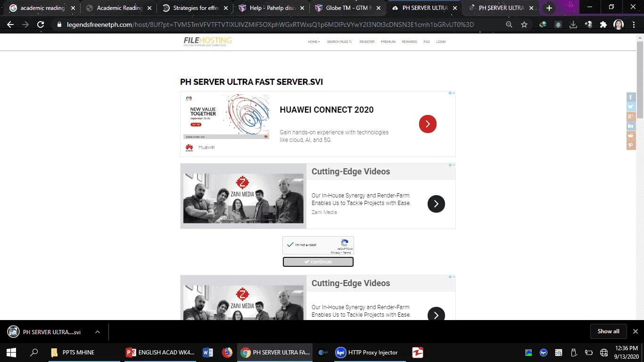644x362 pixels.
Task: Open Windows Start menu
Action: pyautogui.click(x=11, y=352)
